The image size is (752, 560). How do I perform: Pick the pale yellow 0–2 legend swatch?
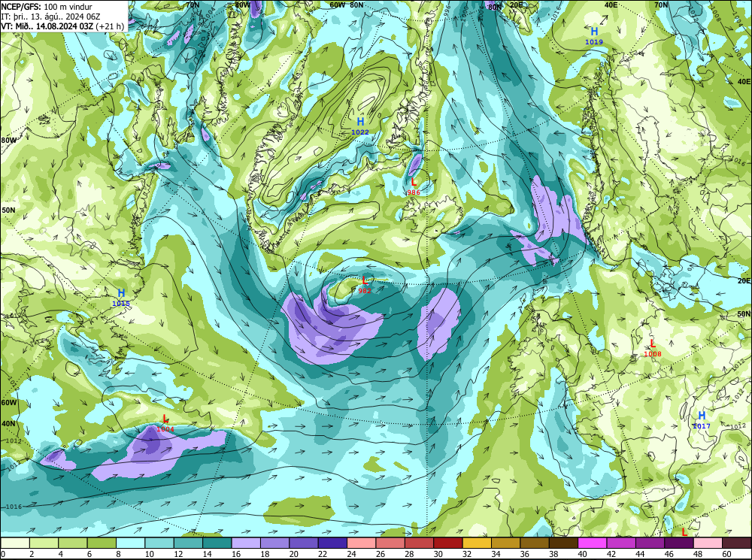pyautogui.click(x=15, y=543)
